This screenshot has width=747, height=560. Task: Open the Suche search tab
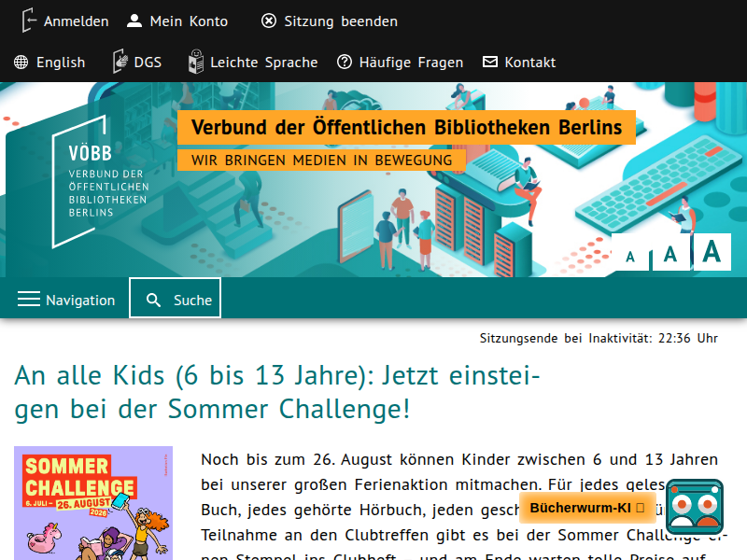pyautogui.click(x=175, y=298)
